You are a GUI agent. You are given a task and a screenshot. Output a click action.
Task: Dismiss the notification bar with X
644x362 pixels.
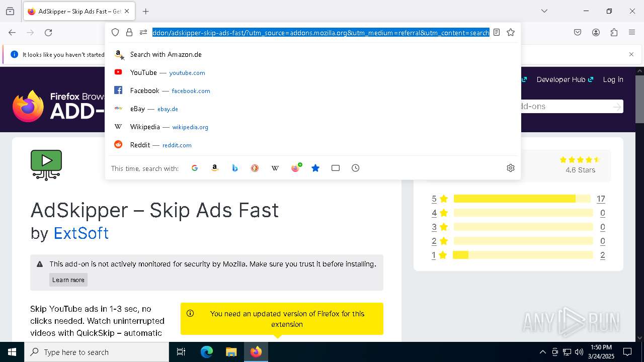tap(631, 54)
